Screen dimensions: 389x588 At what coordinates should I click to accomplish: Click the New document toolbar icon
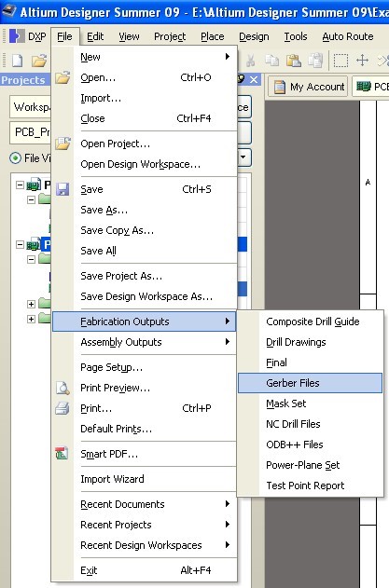[x=18, y=60]
